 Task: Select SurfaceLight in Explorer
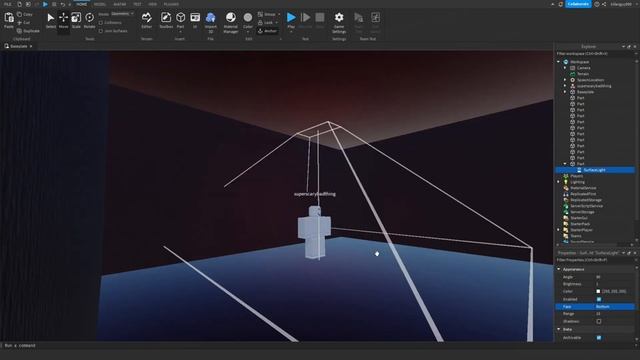(595, 170)
